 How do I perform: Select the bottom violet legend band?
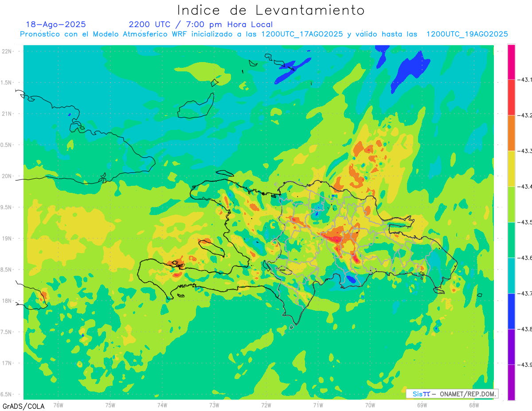pos(511,382)
